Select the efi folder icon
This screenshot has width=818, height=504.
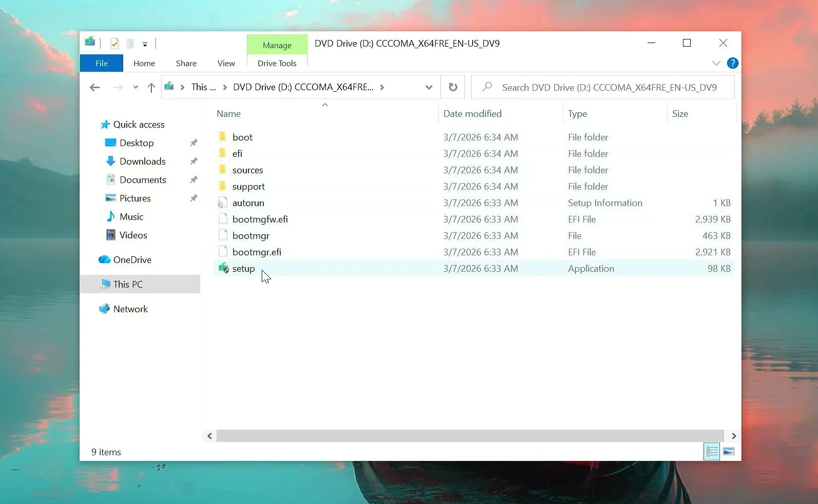click(x=223, y=153)
